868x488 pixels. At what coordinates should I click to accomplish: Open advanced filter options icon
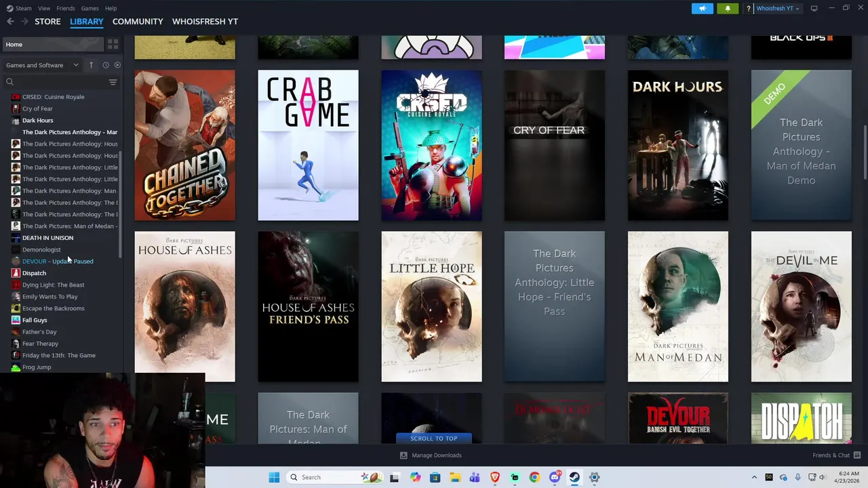[x=113, y=82]
